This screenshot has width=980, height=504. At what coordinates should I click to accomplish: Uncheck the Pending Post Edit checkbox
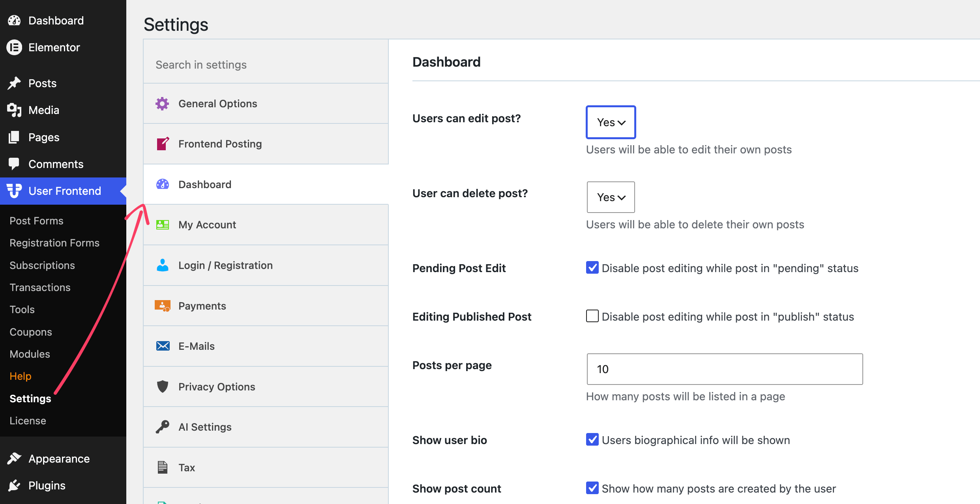[x=592, y=268]
